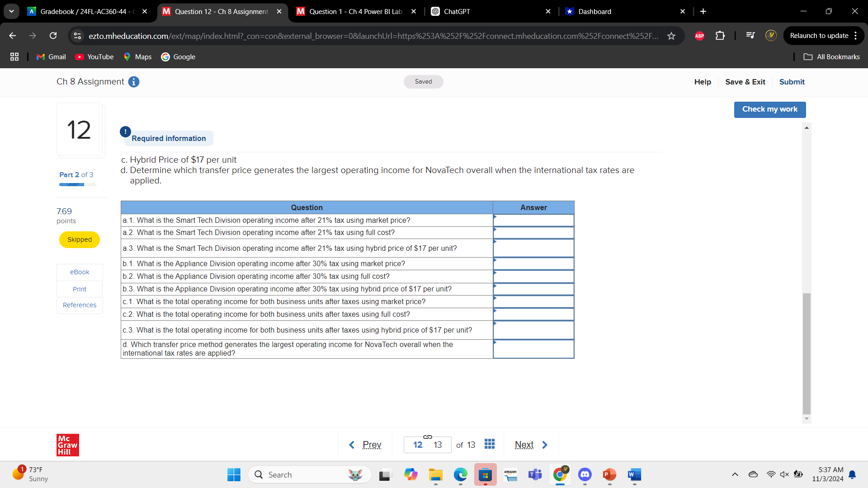Open the eBook link in the sidebar

pos(79,272)
